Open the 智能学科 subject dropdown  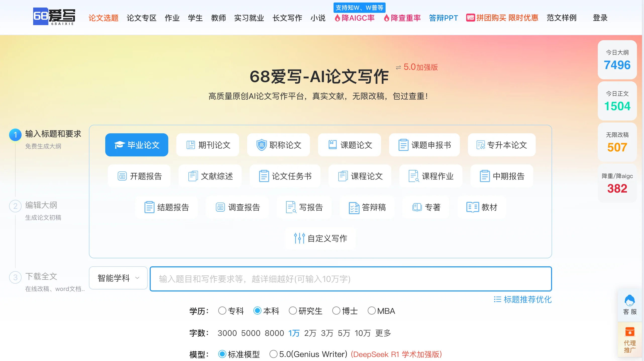pyautogui.click(x=118, y=278)
